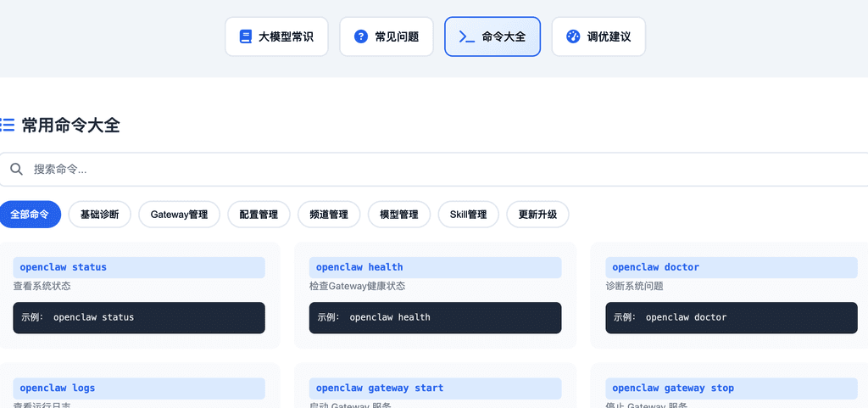868x408 pixels.
Task: Click the terminal prompt icon for 命令大全
Action: (466, 36)
